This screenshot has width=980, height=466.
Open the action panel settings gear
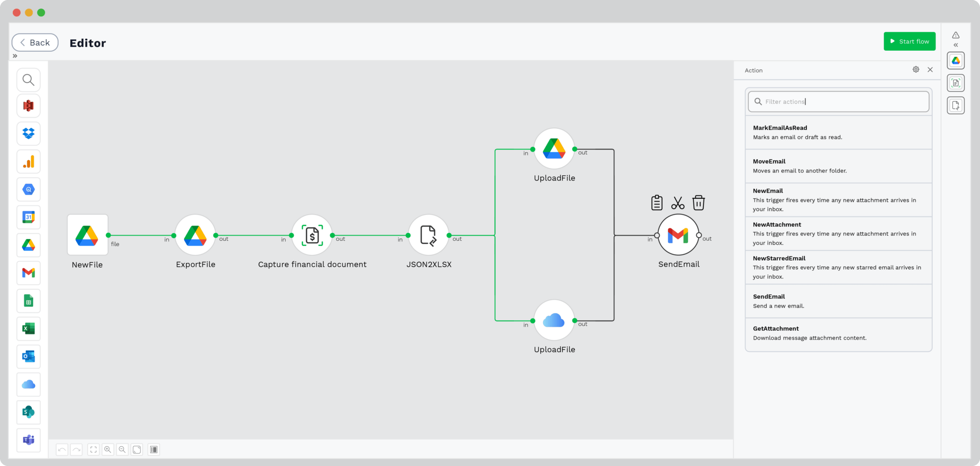coord(915,69)
